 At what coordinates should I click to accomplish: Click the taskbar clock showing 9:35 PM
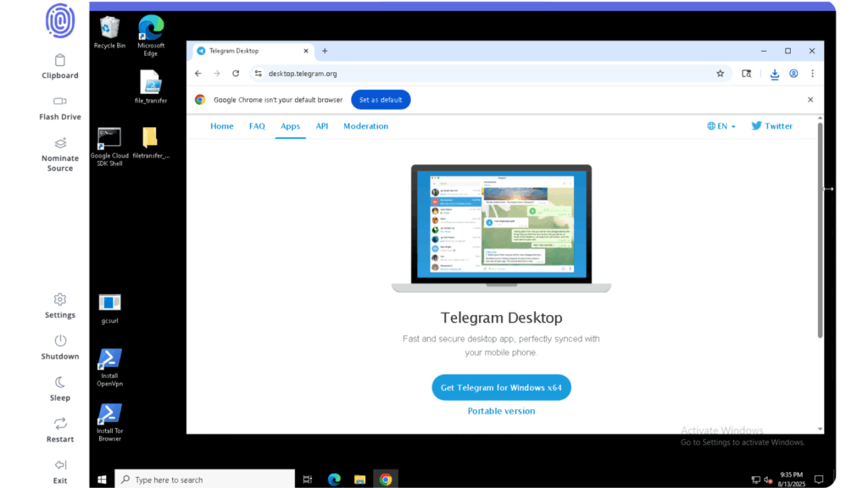point(791,480)
